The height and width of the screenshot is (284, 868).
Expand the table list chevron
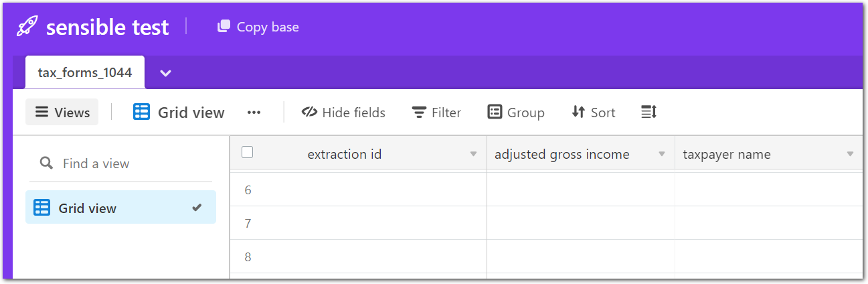pyautogui.click(x=166, y=73)
